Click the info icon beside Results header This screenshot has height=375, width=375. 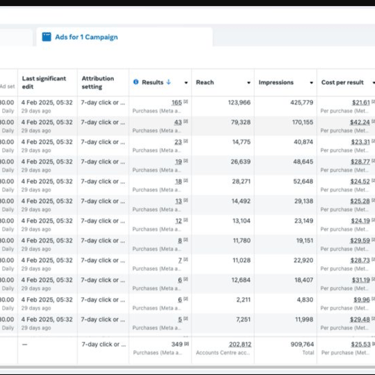click(x=136, y=82)
